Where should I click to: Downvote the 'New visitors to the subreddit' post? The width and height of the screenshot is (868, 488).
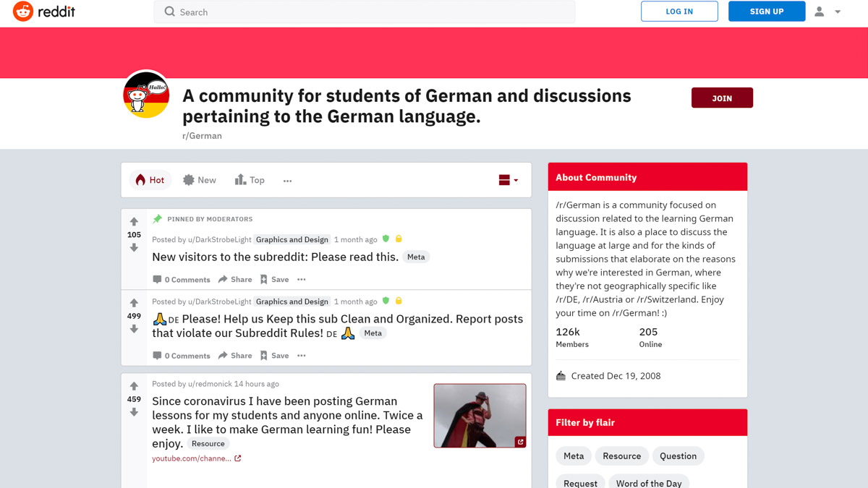tap(134, 248)
